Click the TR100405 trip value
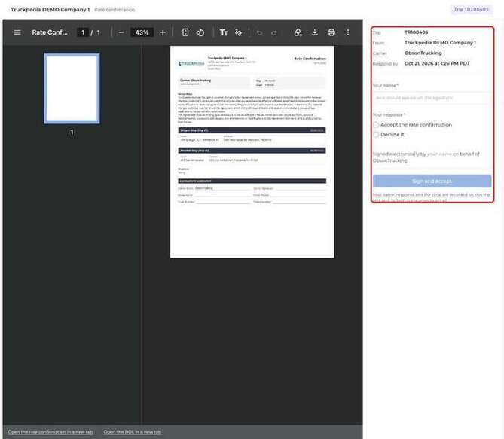 (417, 32)
